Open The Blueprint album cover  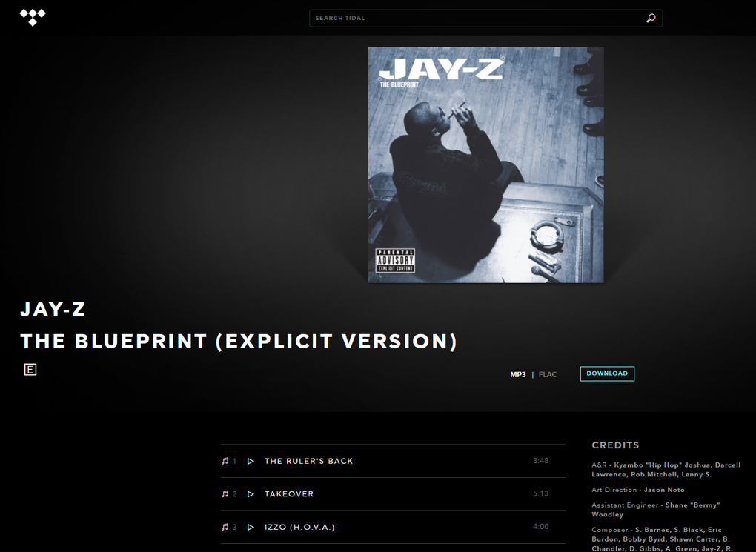click(x=486, y=165)
